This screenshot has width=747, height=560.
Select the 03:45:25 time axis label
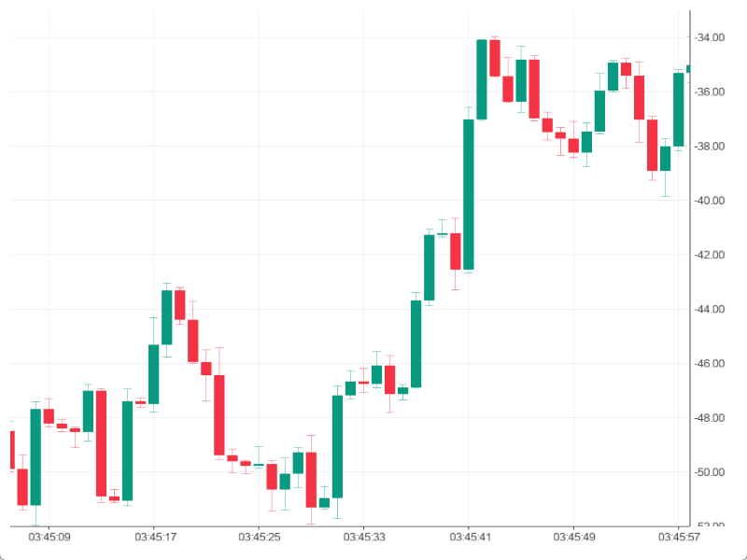(259, 538)
